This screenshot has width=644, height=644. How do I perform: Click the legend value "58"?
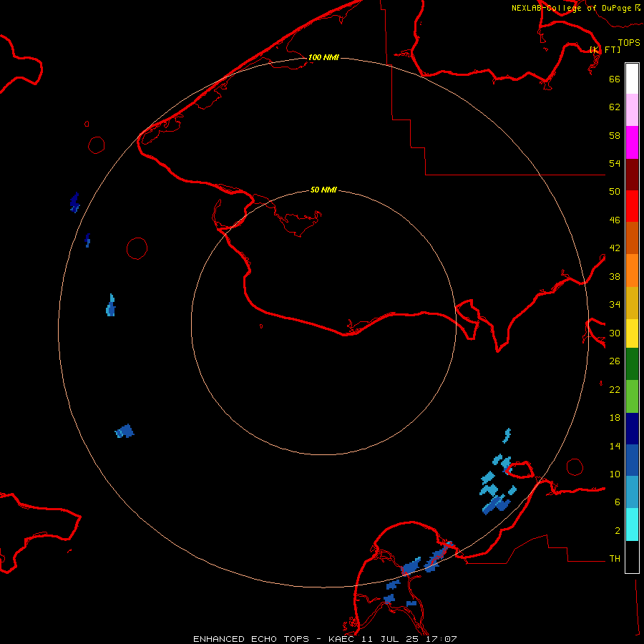click(x=615, y=135)
